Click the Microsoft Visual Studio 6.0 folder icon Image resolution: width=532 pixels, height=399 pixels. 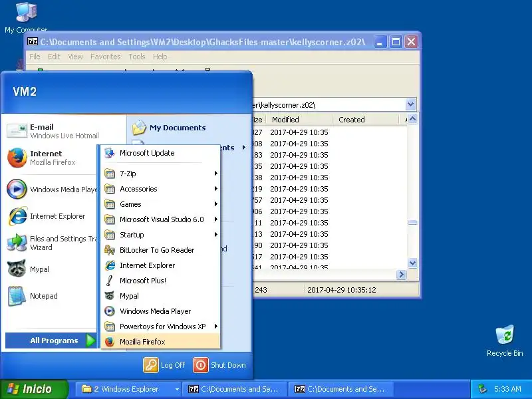110,219
